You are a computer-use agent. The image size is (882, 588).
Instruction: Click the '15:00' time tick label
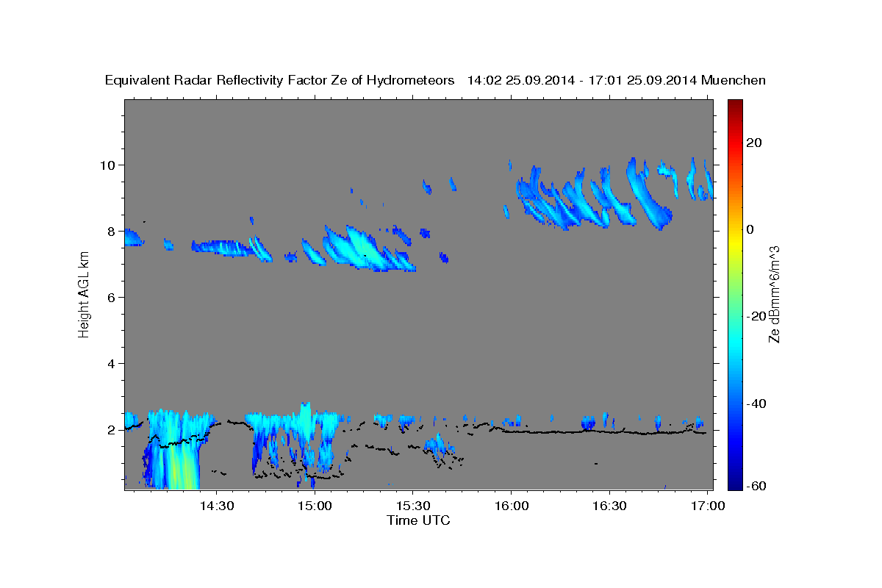[315, 506]
